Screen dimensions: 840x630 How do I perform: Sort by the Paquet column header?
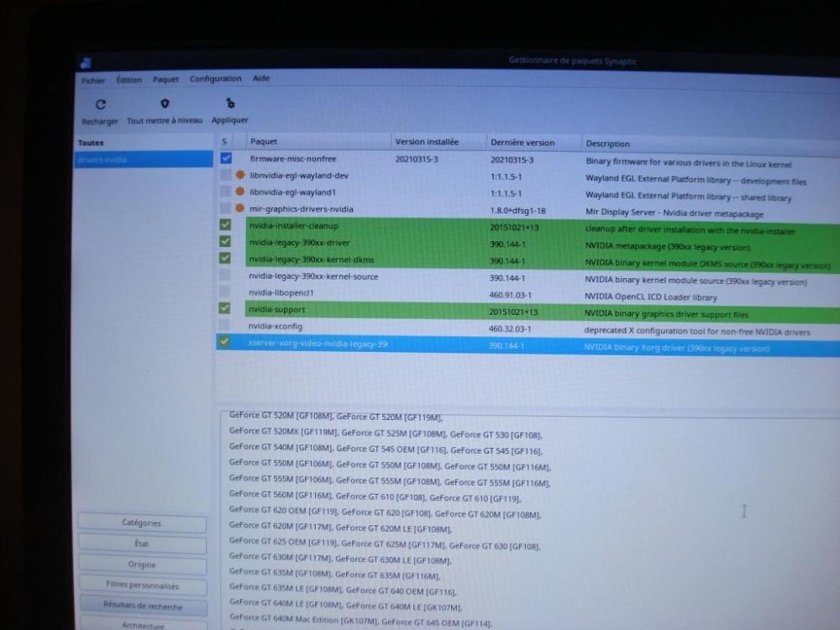point(318,141)
